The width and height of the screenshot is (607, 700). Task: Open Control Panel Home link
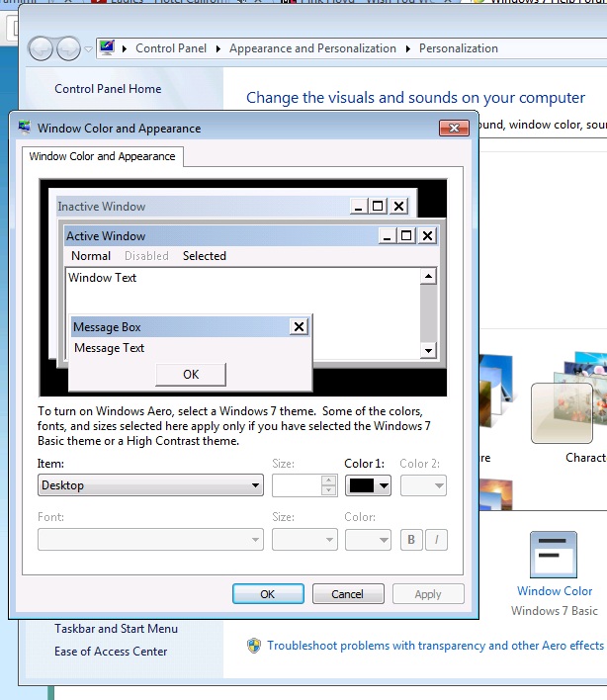pos(108,89)
